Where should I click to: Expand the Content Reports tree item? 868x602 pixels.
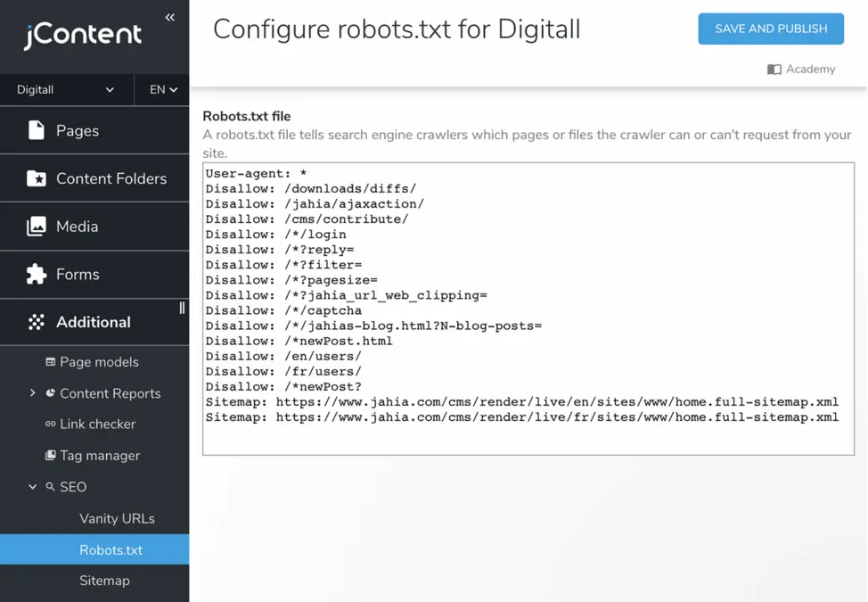[33, 392]
